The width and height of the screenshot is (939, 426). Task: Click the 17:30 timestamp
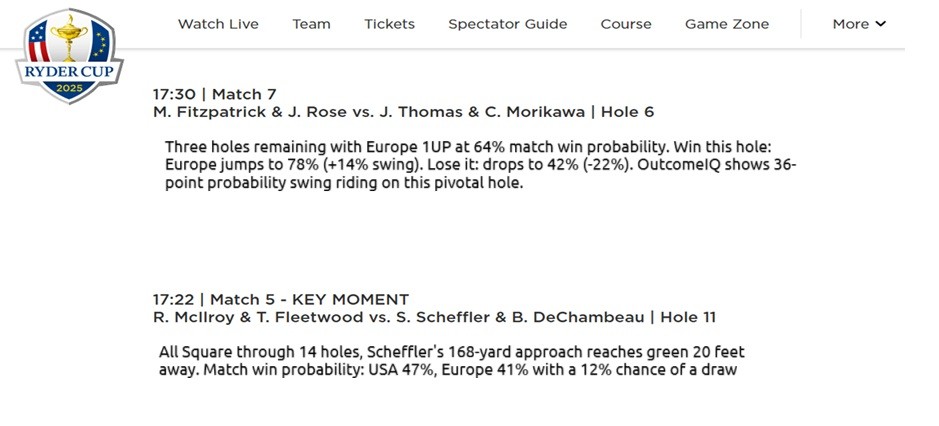172,94
